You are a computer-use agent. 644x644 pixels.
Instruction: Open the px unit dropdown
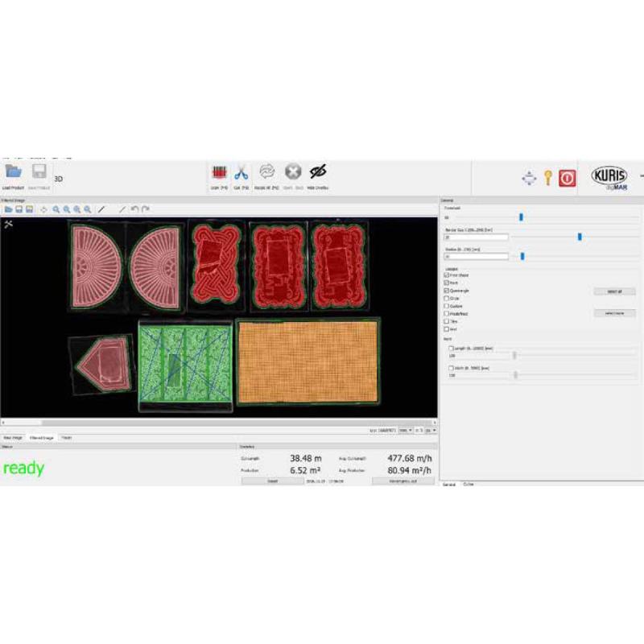pyautogui.click(x=431, y=431)
